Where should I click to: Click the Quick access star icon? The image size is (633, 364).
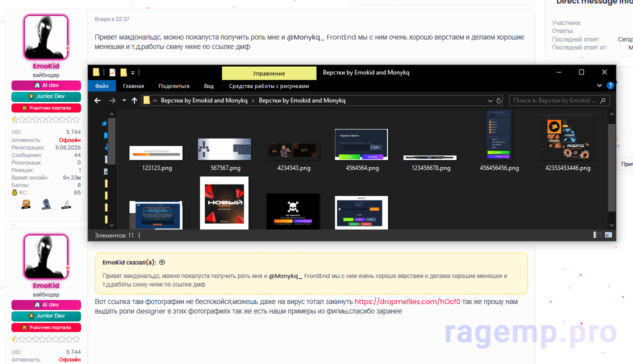[x=104, y=123]
